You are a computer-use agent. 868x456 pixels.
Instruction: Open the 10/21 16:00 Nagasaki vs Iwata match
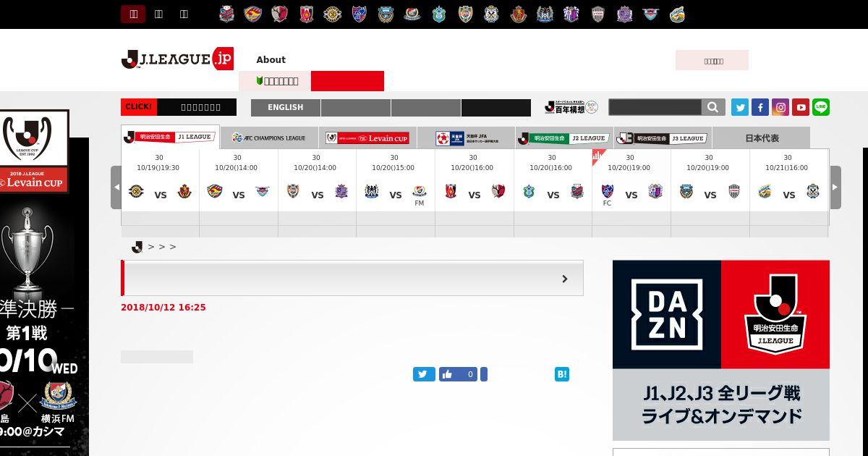click(x=788, y=180)
